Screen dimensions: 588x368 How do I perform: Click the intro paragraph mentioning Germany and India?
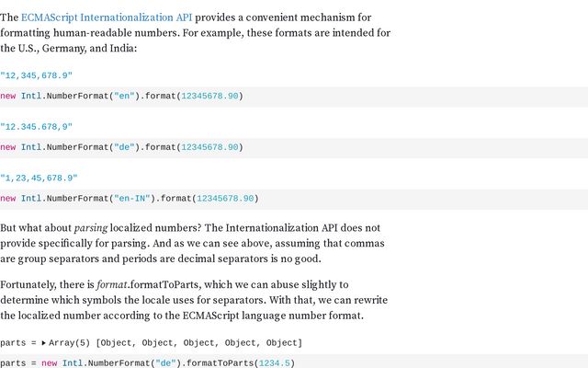(x=195, y=33)
